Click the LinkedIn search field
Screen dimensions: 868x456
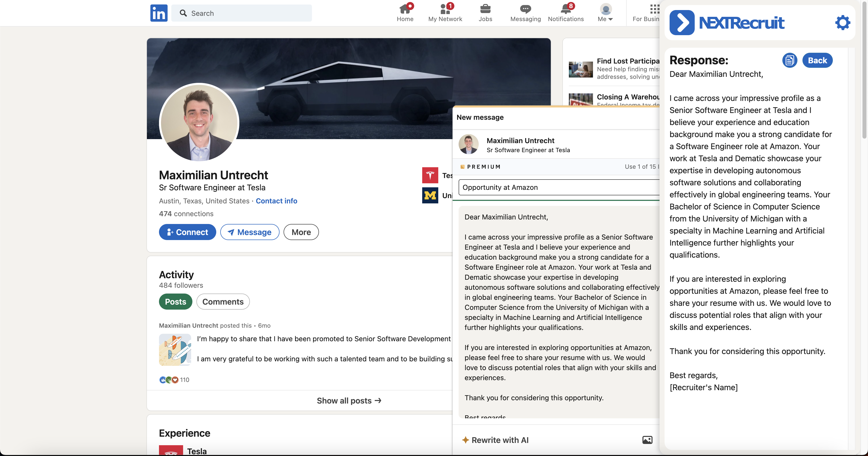(241, 13)
